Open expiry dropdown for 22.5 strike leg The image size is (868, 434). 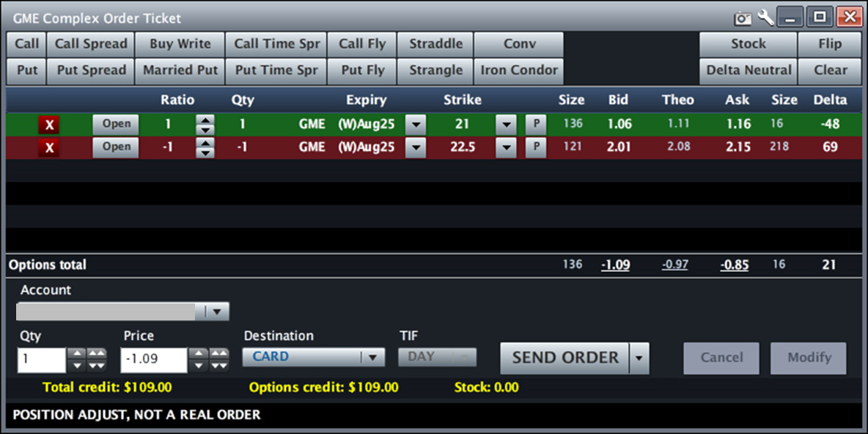(416, 148)
